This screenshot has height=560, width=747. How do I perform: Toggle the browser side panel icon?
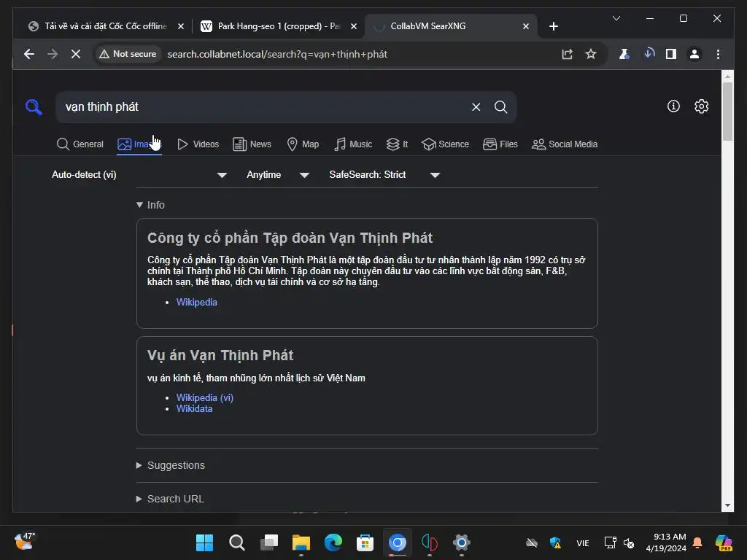(x=671, y=54)
